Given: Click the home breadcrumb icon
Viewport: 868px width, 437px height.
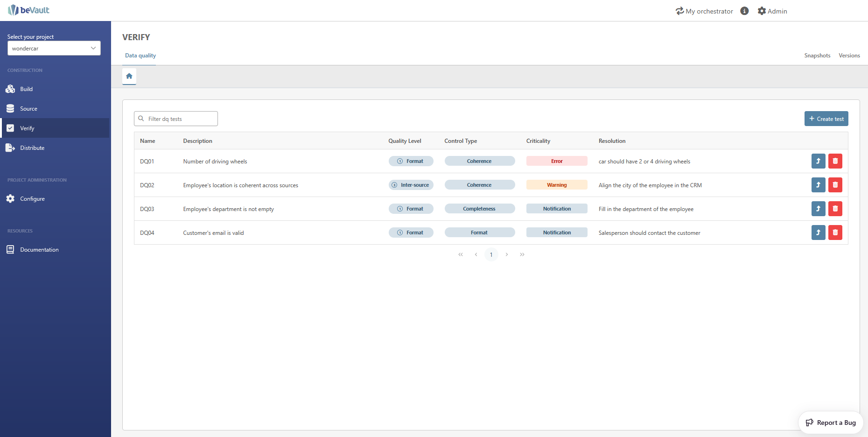Looking at the screenshot, I should (x=129, y=76).
